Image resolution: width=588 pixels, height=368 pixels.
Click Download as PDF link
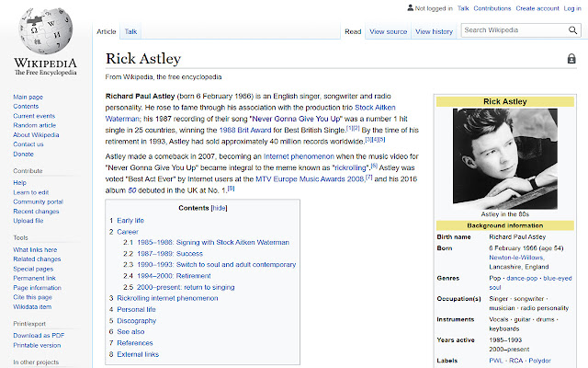pos(40,334)
